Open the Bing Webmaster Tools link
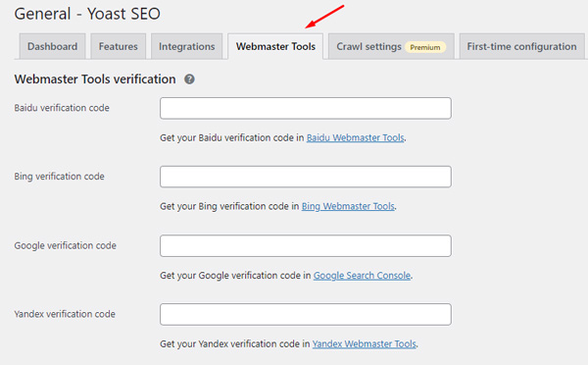 (x=348, y=206)
